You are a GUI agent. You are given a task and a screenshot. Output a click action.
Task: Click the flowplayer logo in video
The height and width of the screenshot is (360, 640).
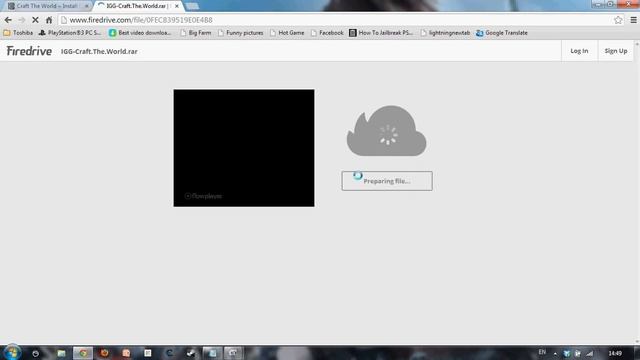pyautogui.click(x=203, y=196)
